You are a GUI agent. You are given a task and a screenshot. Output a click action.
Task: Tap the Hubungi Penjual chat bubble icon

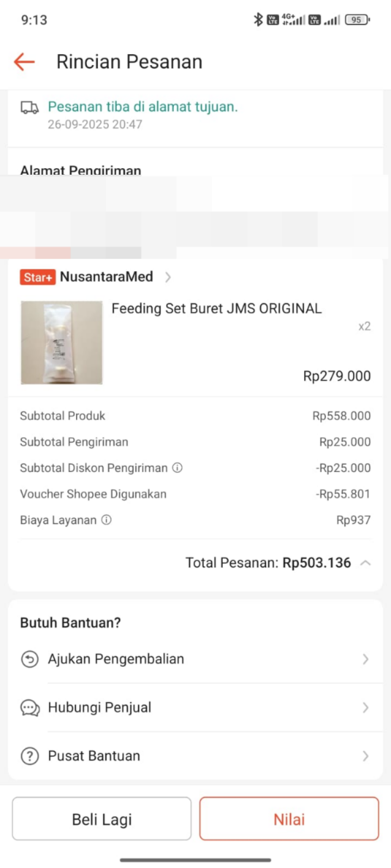(x=30, y=707)
